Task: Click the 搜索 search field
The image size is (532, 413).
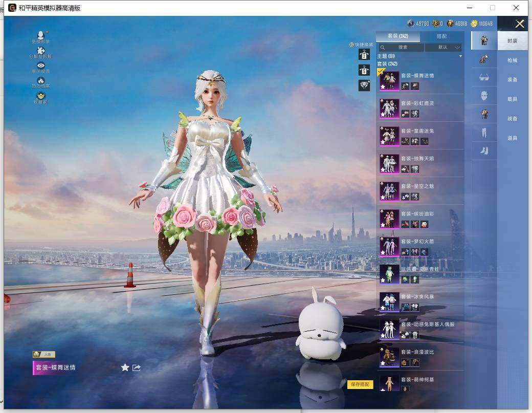Action: point(402,47)
